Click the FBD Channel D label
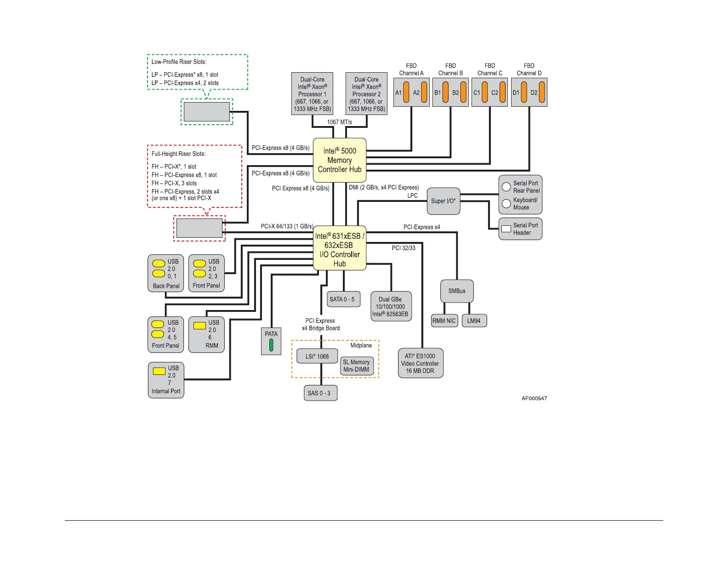The height and width of the screenshot is (563, 728). coord(529,69)
